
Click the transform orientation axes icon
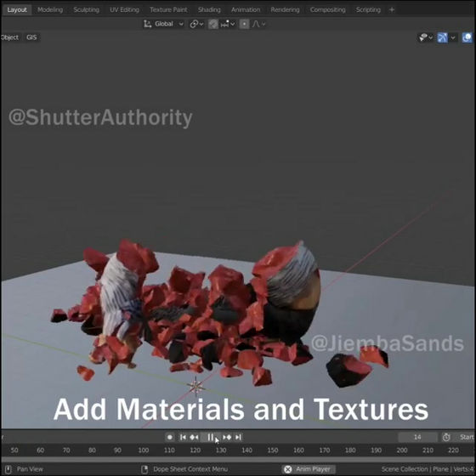click(x=148, y=24)
